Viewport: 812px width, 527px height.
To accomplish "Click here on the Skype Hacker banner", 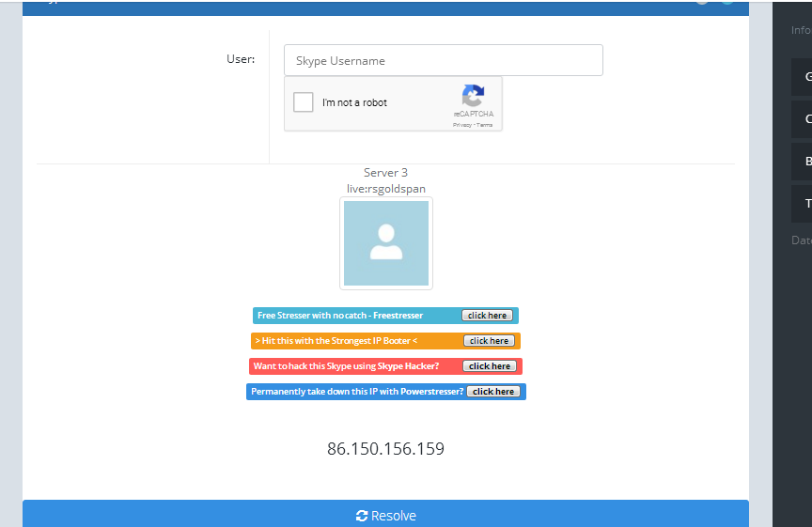I will click(490, 366).
